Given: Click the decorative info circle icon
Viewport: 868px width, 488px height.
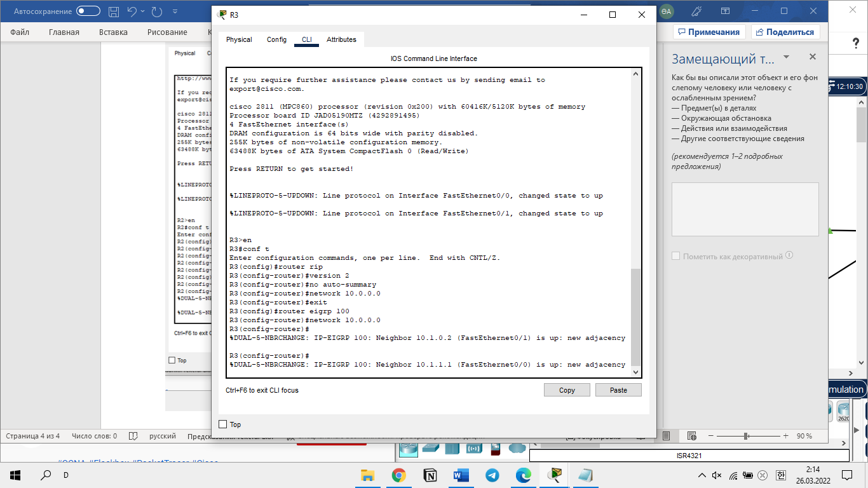Looking at the screenshot, I should [x=789, y=255].
